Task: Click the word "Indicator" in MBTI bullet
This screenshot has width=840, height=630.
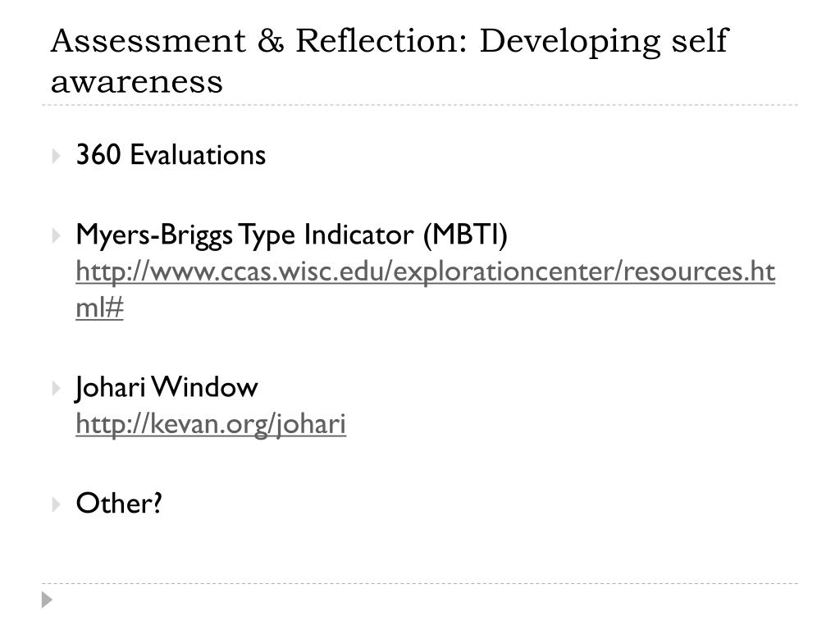Action: point(359,234)
